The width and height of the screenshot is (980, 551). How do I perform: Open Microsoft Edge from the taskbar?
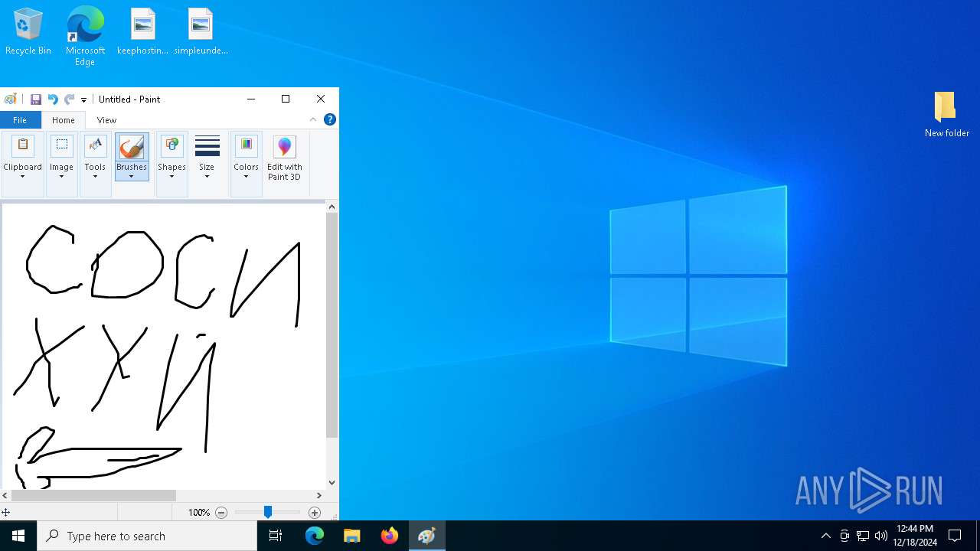315,536
